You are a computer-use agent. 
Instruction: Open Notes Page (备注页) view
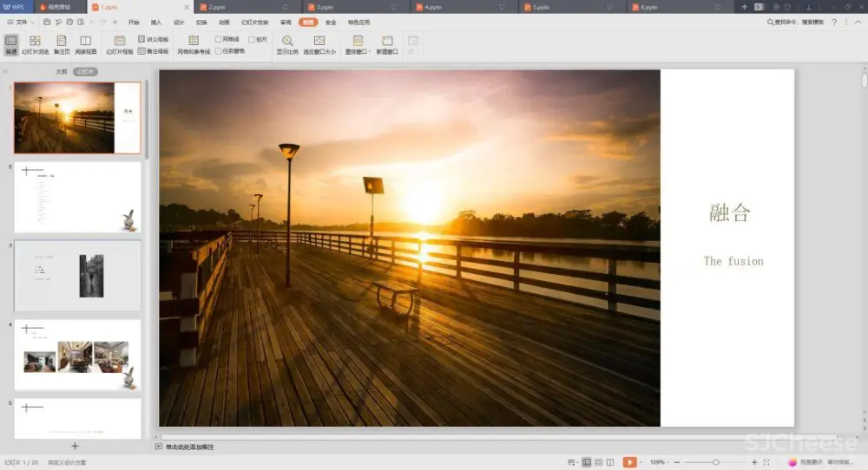click(x=62, y=45)
